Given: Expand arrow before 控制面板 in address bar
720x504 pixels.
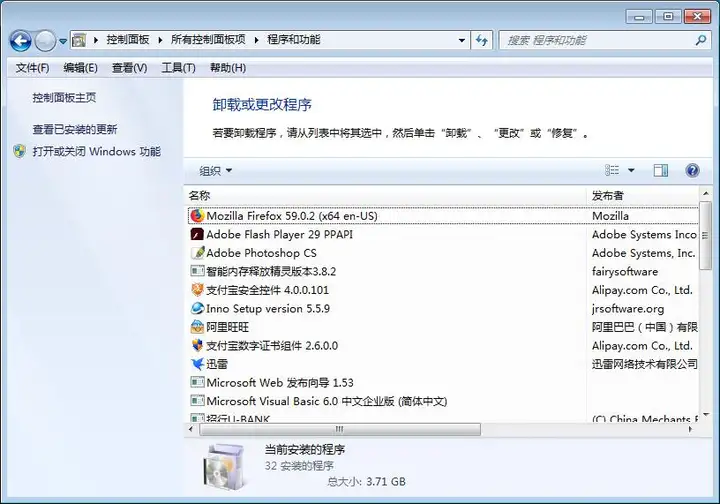Looking at the screenshot, I should pyautogui.click(x=96, y=40).
